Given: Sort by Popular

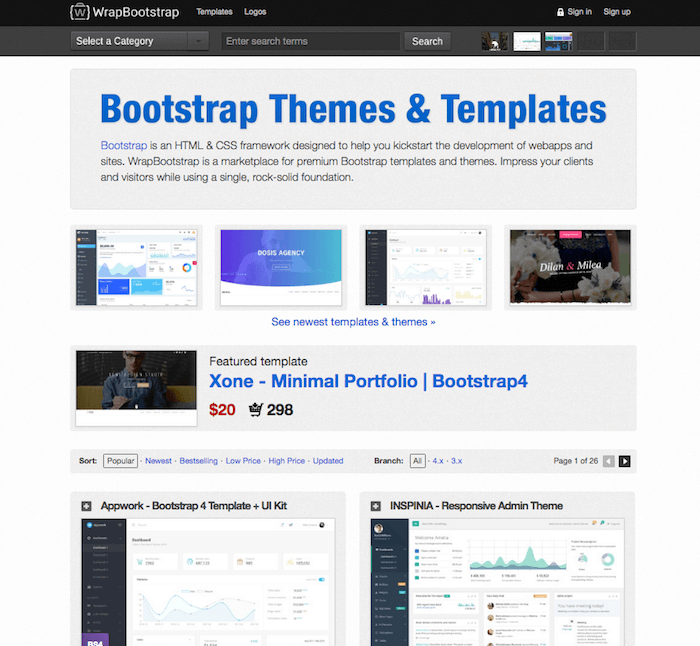Looking at the screenshot, I should coord(121,461).
